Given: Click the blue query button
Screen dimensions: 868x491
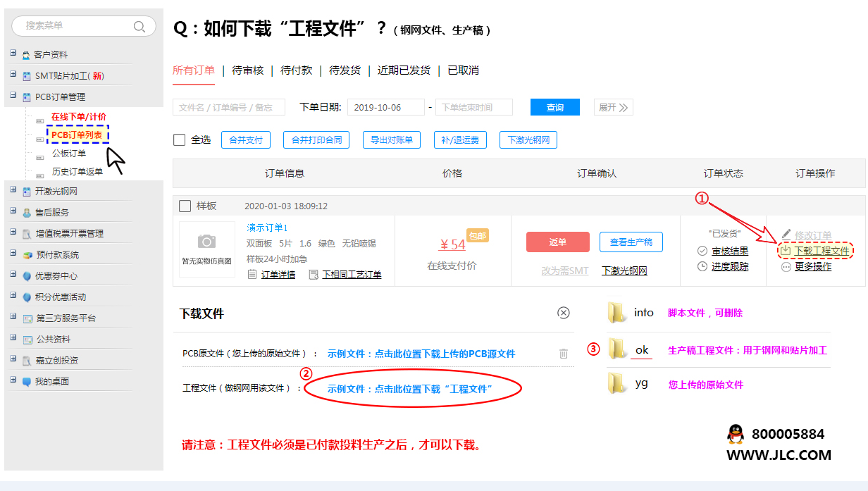Looking at the screenshot, I should coord(555,107).
